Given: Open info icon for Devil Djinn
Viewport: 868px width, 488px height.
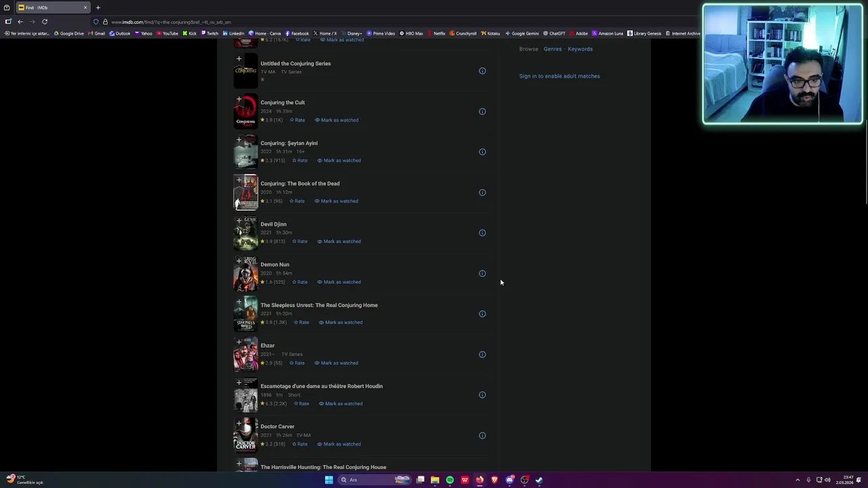Looking at the screenshot, I should (482, 232).
